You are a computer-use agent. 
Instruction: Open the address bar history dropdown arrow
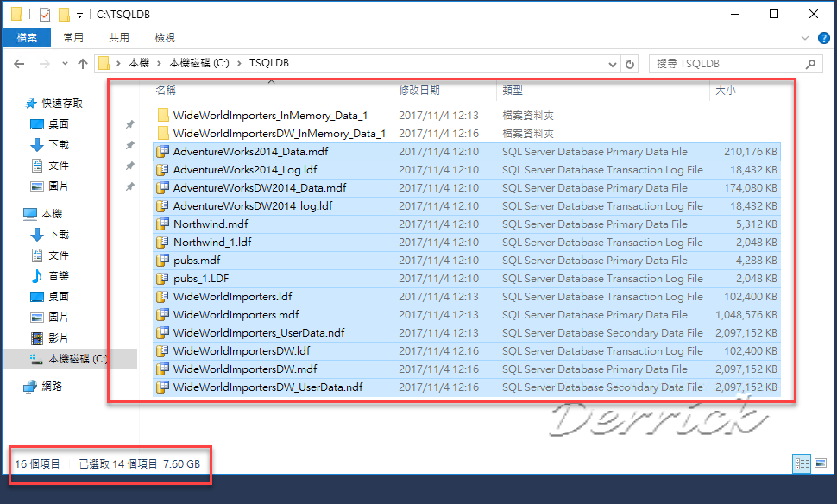point(613,63)
